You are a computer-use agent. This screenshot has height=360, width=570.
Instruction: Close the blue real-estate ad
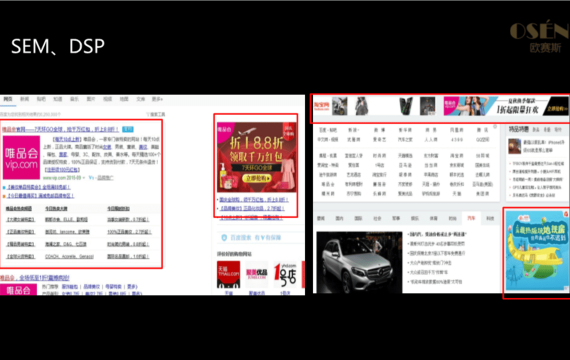[x=566, y=214]
